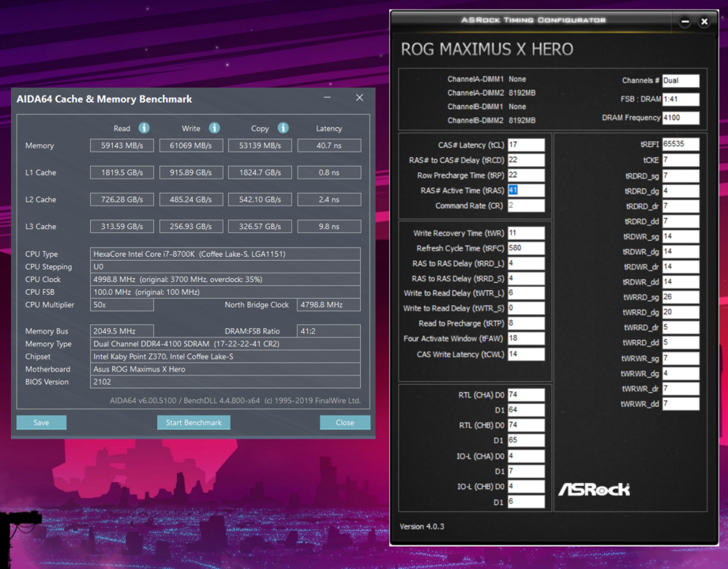The width and height of the screenshot is (728, 569).
Task: Select the tRDRD_sg value field
Action: [x=681, y=175]
